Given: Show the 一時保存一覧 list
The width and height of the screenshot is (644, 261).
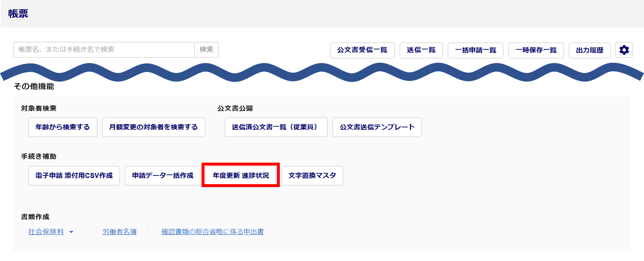Looking at the screenshot, I should [x=536, y=50].
